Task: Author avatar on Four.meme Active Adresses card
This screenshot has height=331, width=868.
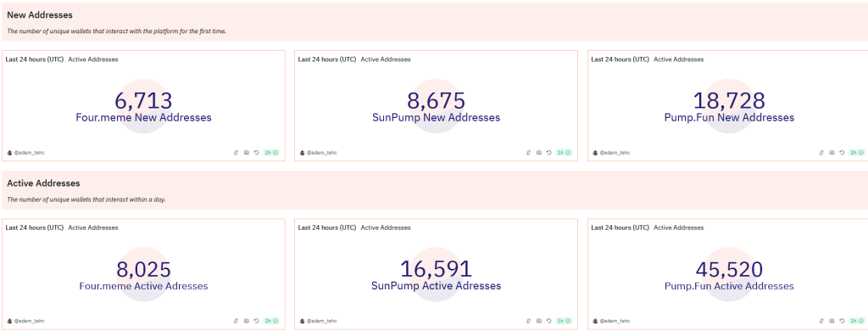Action: pos(9,321)
